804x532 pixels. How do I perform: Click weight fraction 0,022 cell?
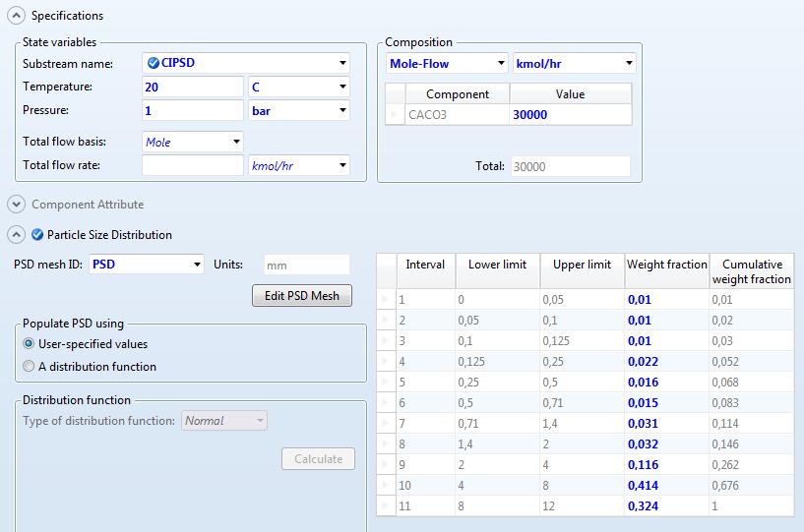(x=666, y=361)
